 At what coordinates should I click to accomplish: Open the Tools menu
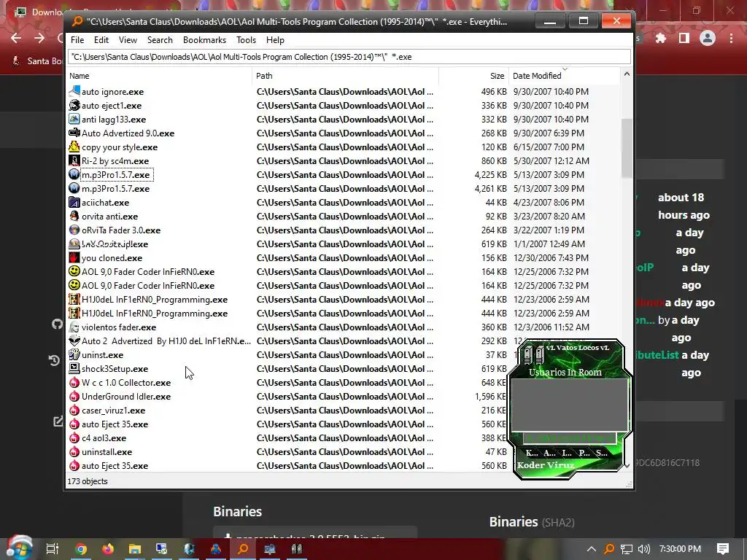[x=246, y=40]
